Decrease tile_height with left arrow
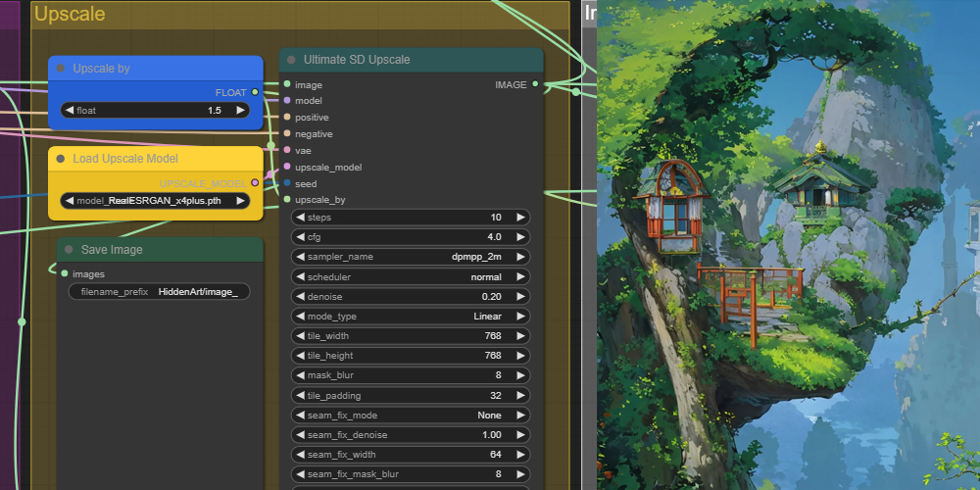Image resolution: width=980 pixels, height=490 pixels. pyautogui.click(x=301, y=356)
